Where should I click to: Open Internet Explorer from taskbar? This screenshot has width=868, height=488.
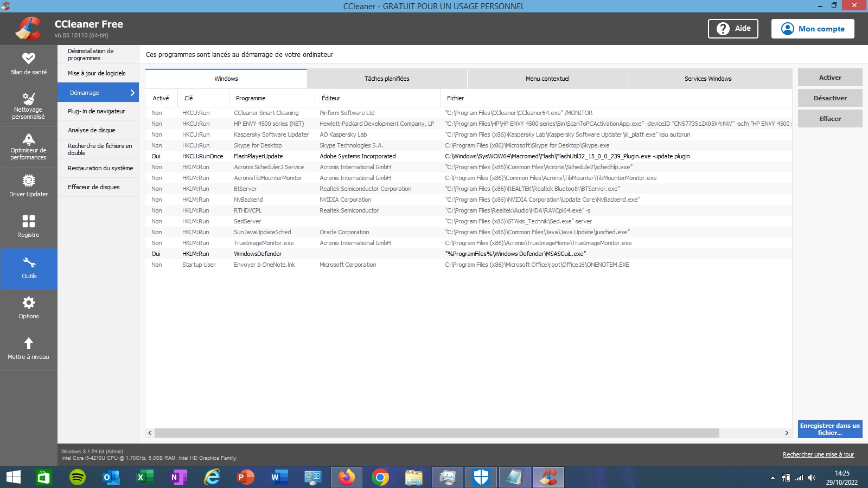212,477
